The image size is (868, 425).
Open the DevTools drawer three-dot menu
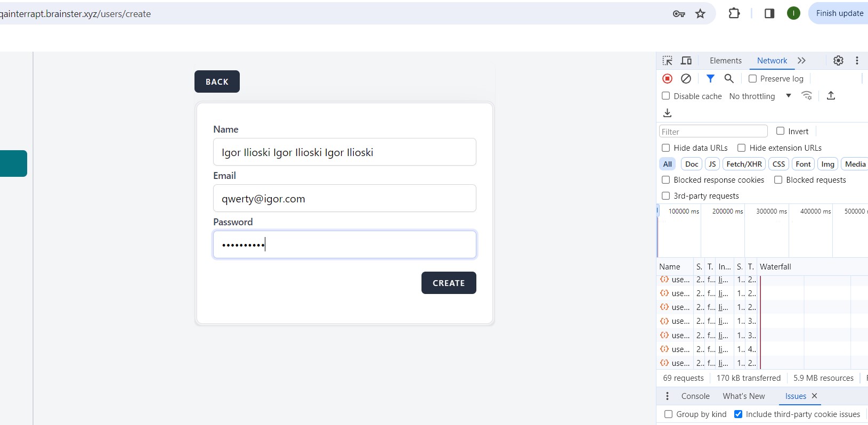point(667,396)
